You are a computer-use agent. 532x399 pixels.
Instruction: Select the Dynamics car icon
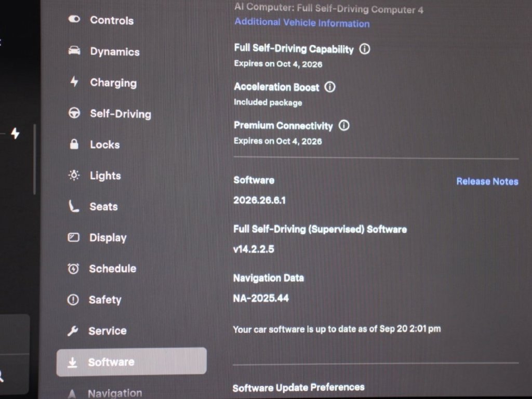click(74, 51)
